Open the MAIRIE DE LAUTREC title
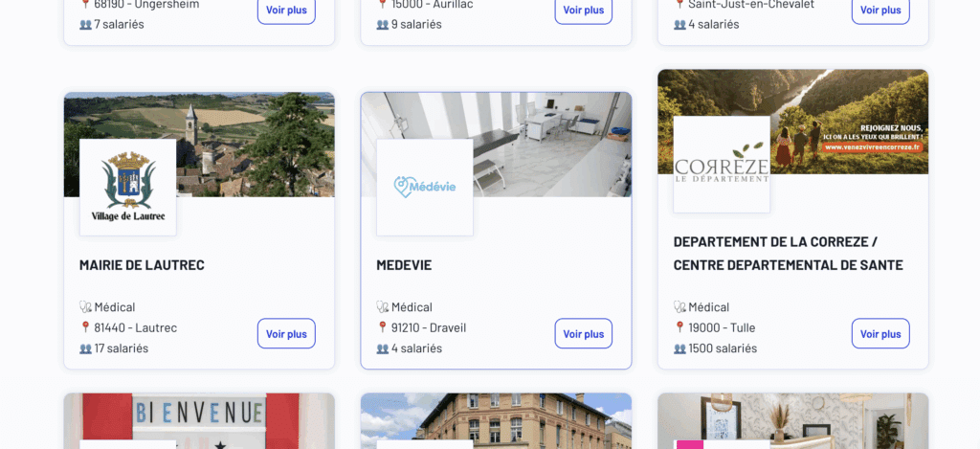The image size is (980, 449). [142, 265]
